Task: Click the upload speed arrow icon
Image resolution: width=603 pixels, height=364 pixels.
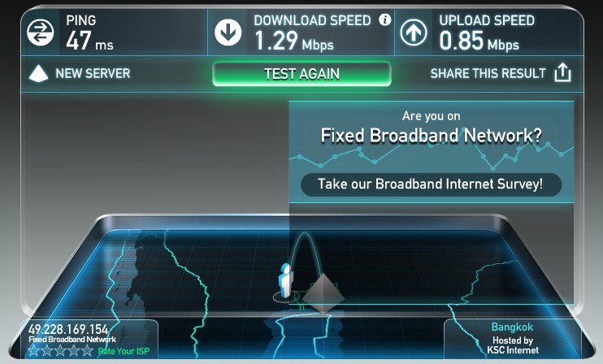Action: (414, 32)
